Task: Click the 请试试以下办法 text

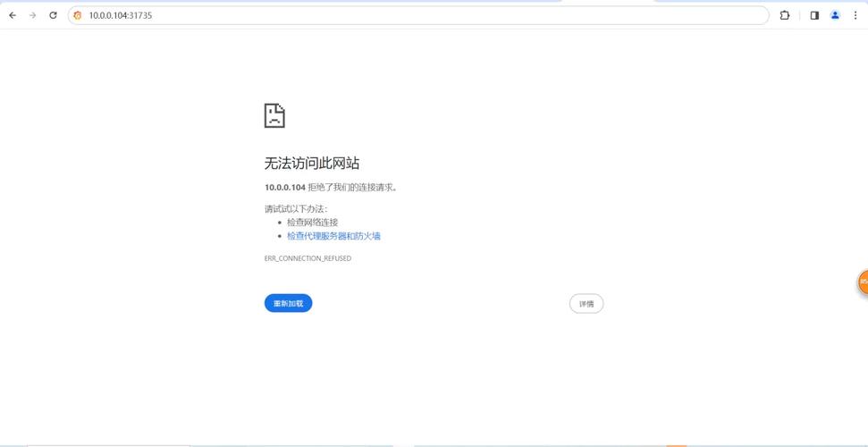Action: (x=296, y=209)
